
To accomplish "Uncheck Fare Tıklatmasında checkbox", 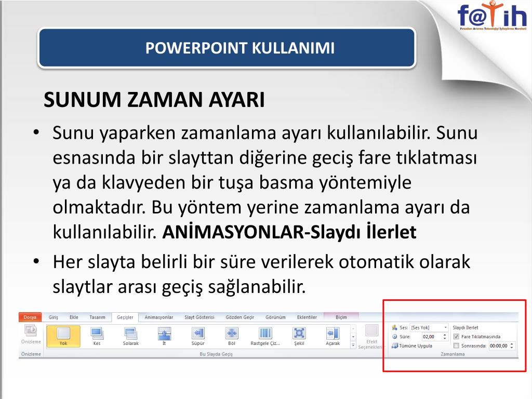I will coord(456,337).
